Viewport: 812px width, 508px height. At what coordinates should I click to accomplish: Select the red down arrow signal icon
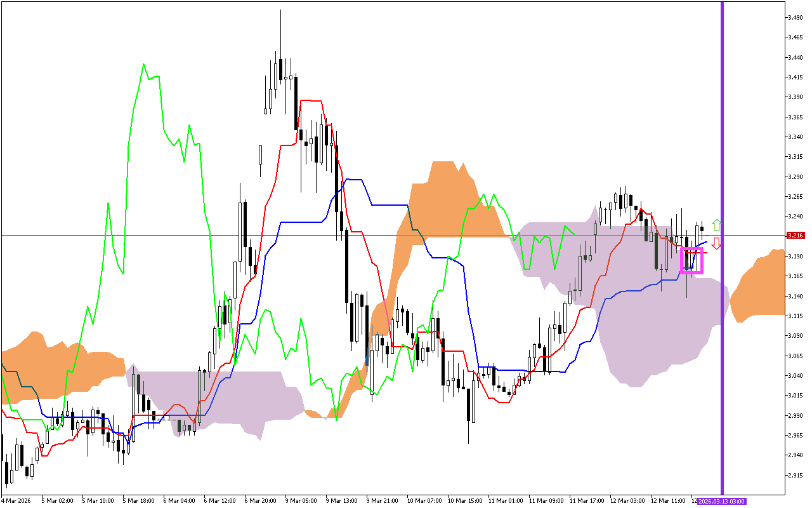[x=716, y=244]
